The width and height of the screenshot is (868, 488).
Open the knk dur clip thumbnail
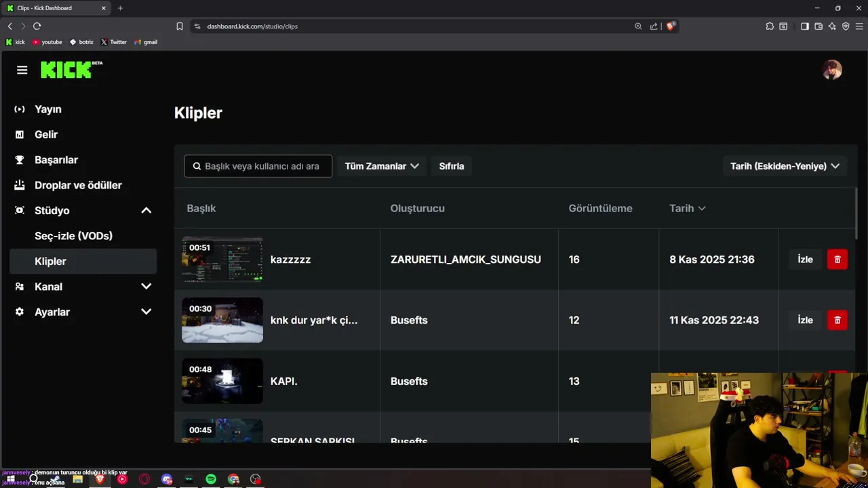pyautogui.click(x=222, y=320)
